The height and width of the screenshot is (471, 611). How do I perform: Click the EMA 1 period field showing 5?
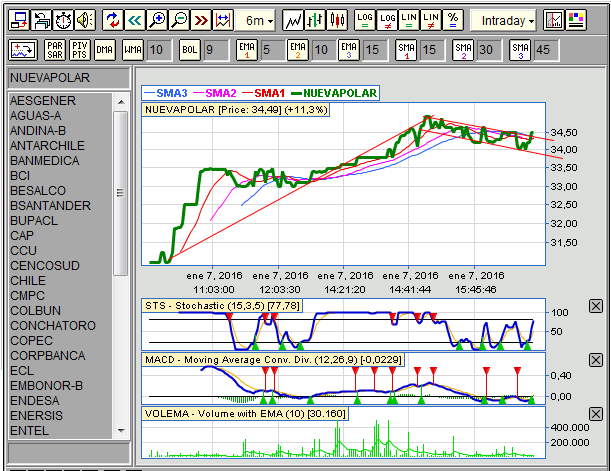273,50
